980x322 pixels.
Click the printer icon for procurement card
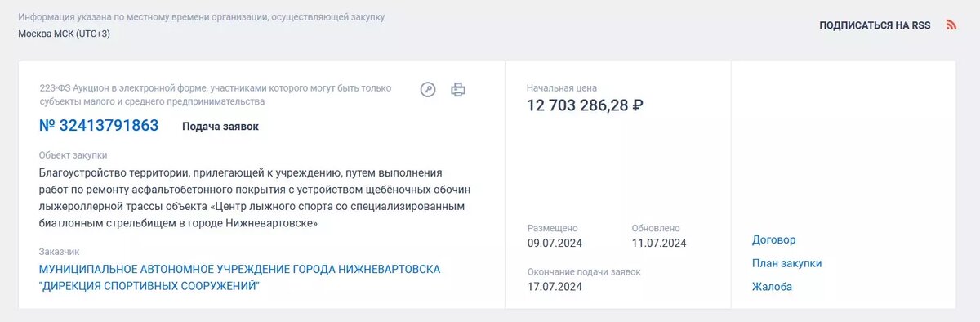coord(458,89)
